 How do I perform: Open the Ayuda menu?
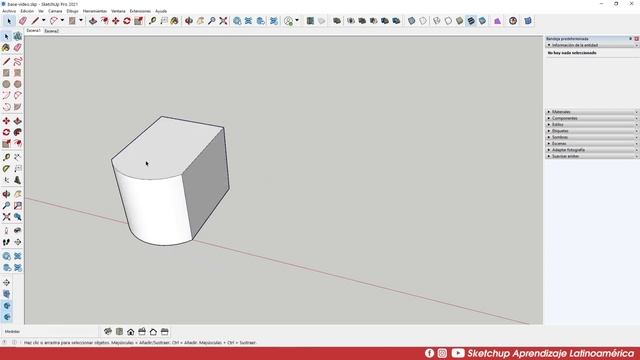[x=161, y=11]
